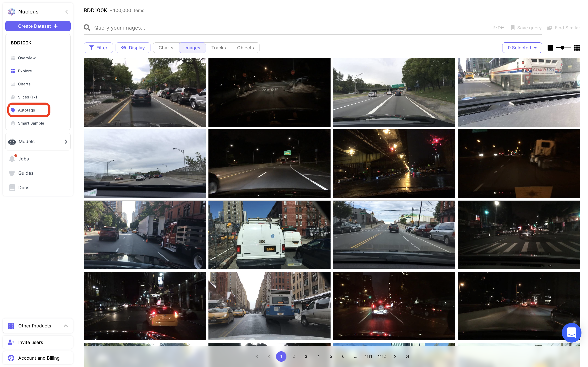Open the Display visibility options
The height and width of the screenshot is (367, 588).
[133, 48]
